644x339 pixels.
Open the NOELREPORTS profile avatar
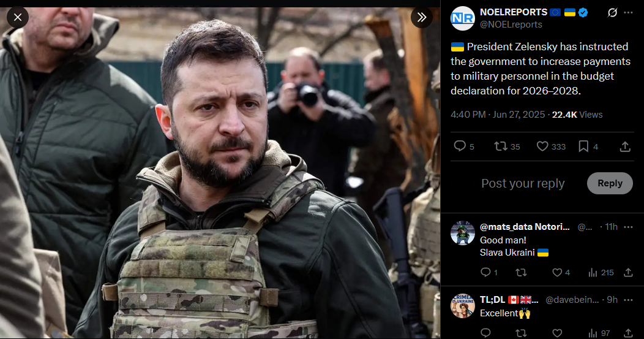(x=462, y=18)
